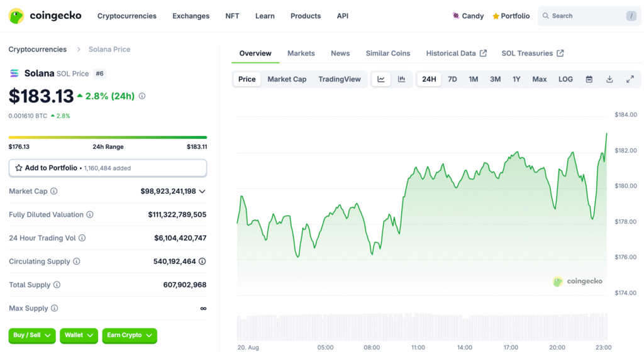The image size is (644, 352).
Task: Switch to the Markets tab
Action: pyautogui.click(x=301, y=53)
